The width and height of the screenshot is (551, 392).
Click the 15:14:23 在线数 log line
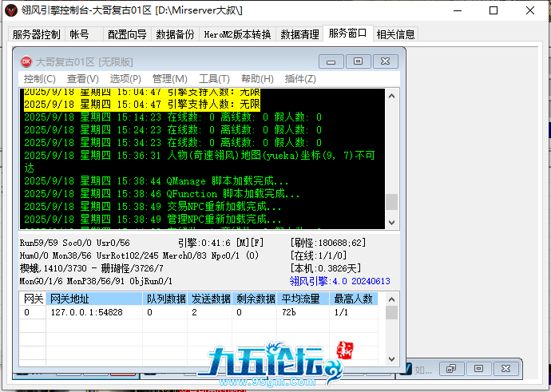pos(172,117)
